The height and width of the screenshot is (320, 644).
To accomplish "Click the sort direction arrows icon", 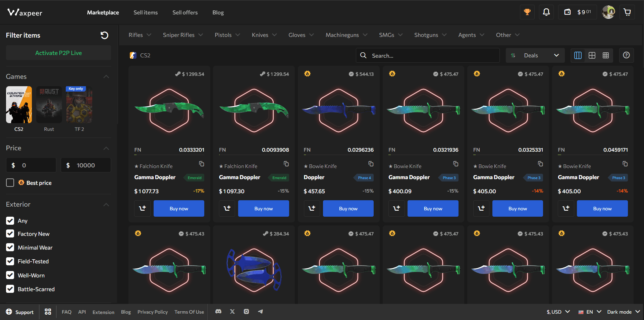I will 513,55.
